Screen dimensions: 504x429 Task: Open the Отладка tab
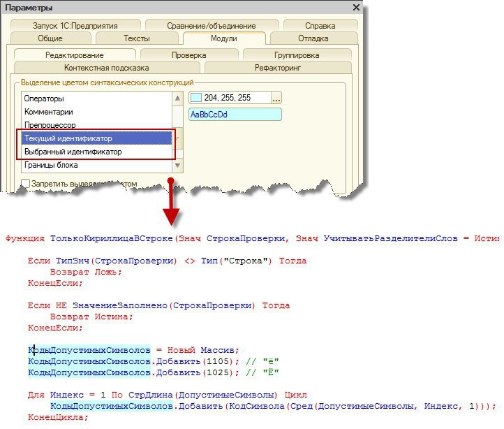click(x=313, y=38)
